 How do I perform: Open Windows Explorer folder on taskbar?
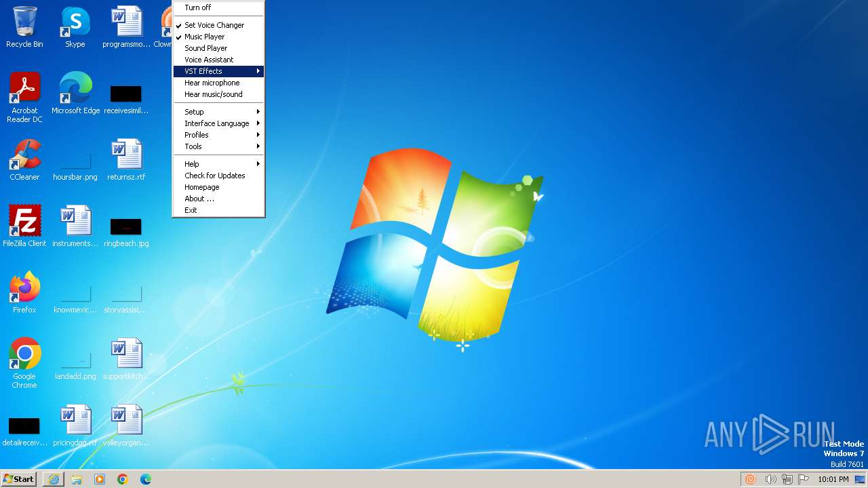click(77, 479)
